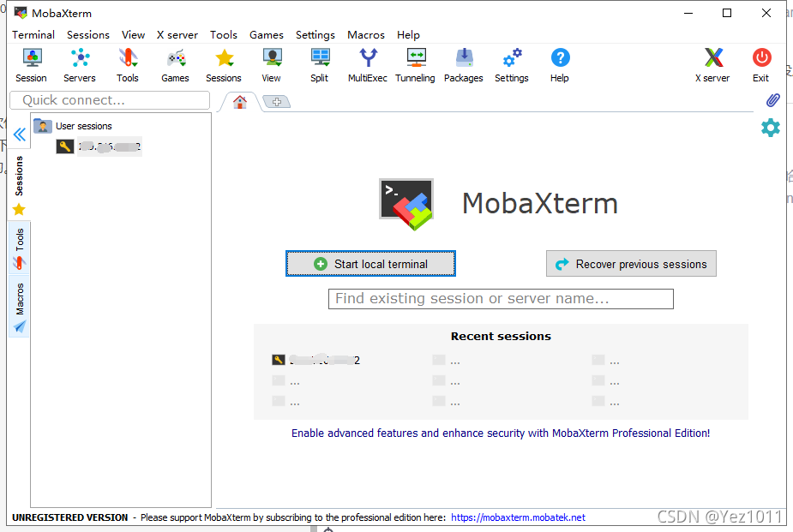This screenshot has height=532, width=793.
Task: Activate the MultiExec toolbar icon
Action: tap(368, 65)
